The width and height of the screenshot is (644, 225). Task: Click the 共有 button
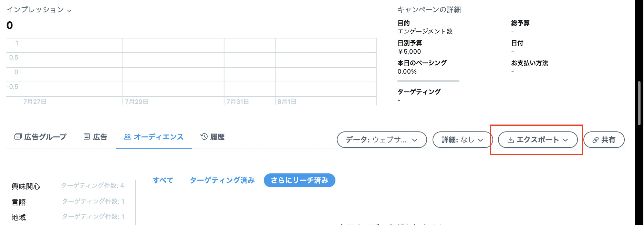(604, 140)
